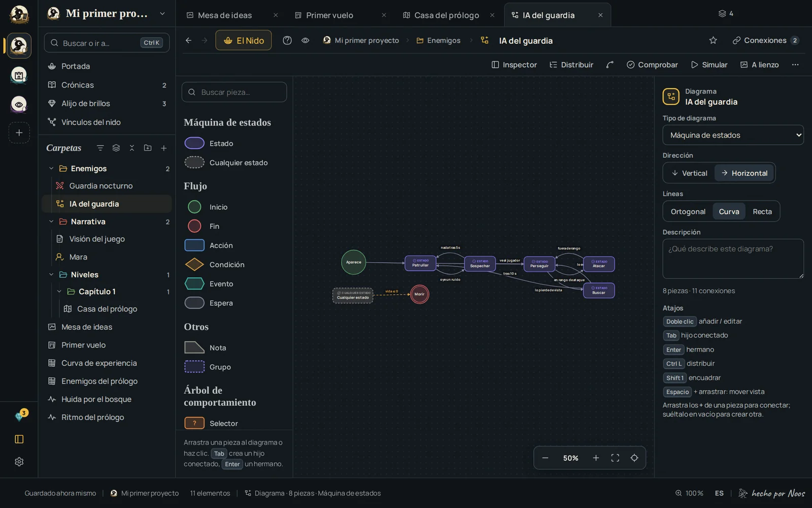Viewport: 812px width, 508px height.
Task: Toggle the Inspector panel
Action: coord(514,65)
